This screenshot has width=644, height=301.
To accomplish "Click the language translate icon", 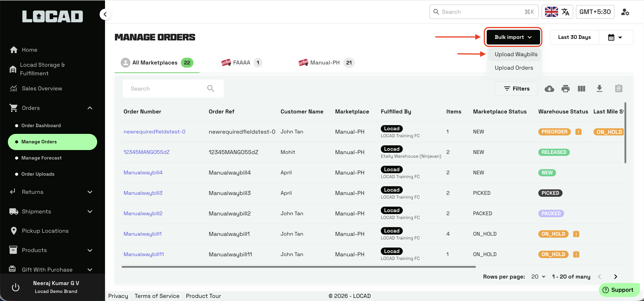I will (565, 12).
